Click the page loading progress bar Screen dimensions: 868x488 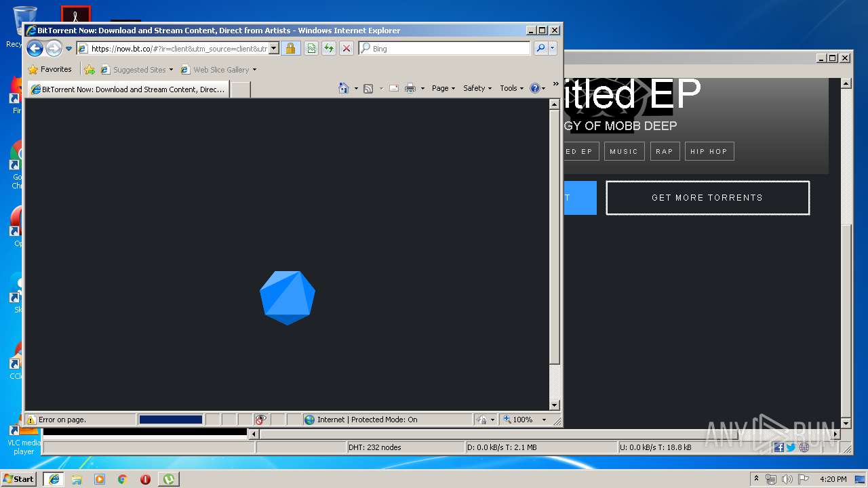171,420
